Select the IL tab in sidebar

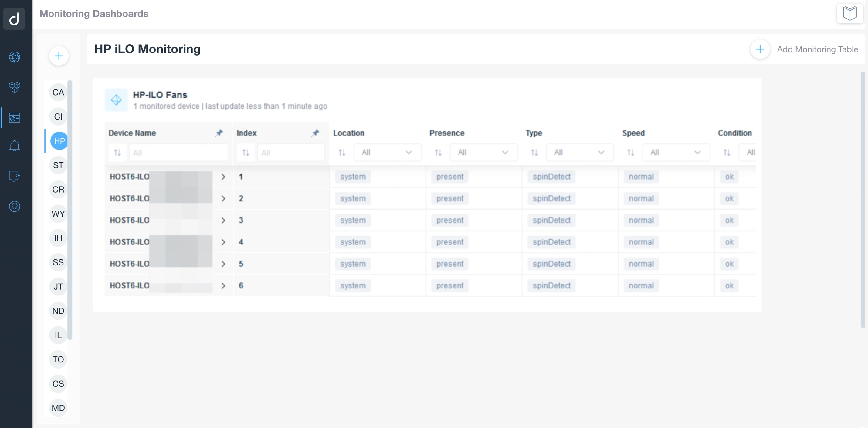(x=59, y=335)
